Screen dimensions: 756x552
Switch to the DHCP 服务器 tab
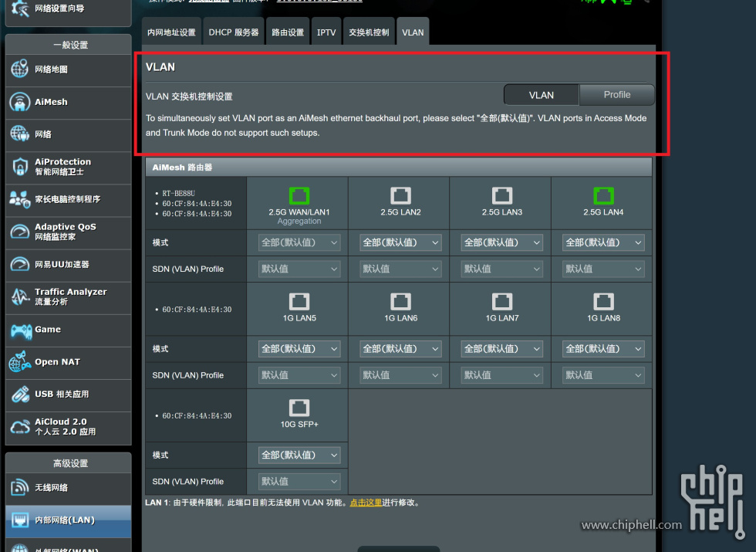(233, 32)
